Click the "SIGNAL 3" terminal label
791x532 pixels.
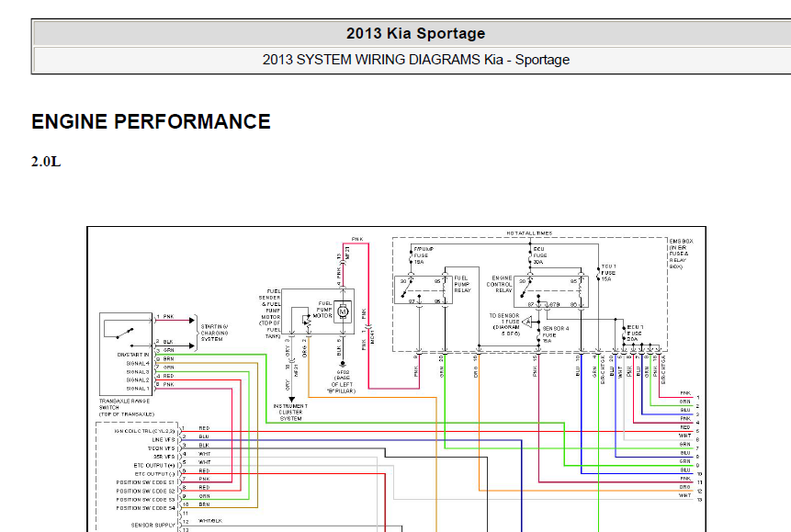click(138, 372)
